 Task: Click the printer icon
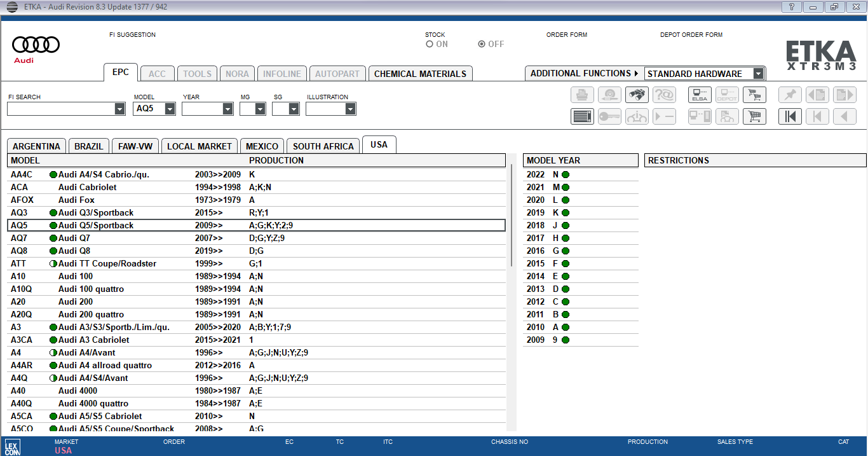point(582,95)
